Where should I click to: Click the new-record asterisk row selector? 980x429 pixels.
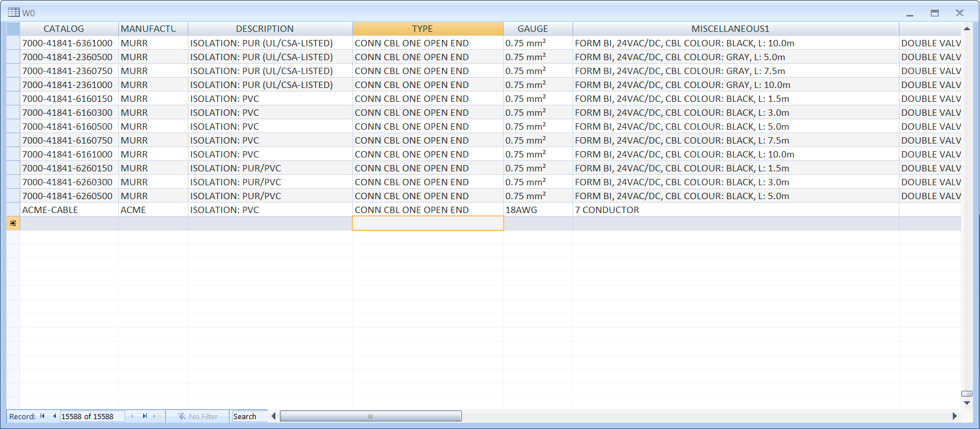[x=13, y=223]
